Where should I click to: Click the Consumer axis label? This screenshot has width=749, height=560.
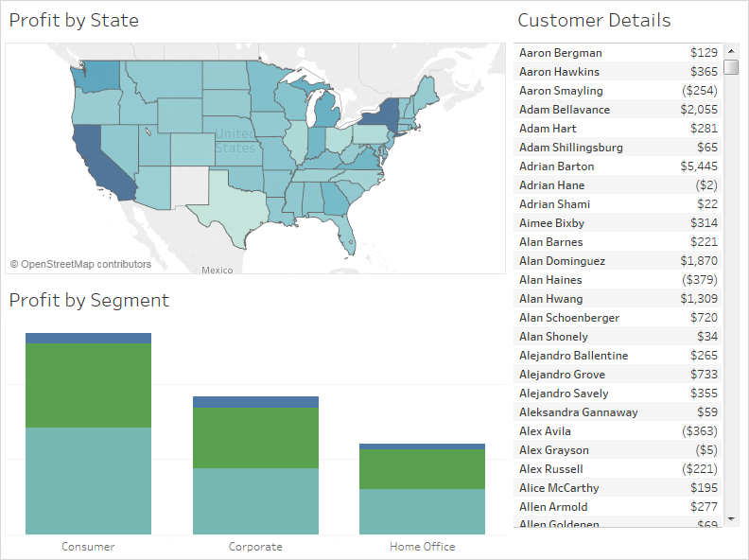point(88,547)
